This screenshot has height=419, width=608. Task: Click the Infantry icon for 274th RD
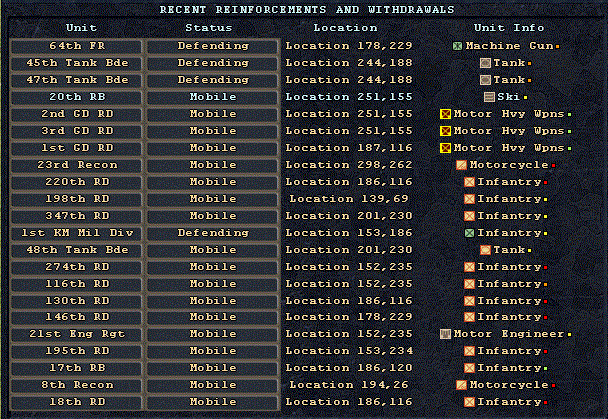tap(469, 267)
